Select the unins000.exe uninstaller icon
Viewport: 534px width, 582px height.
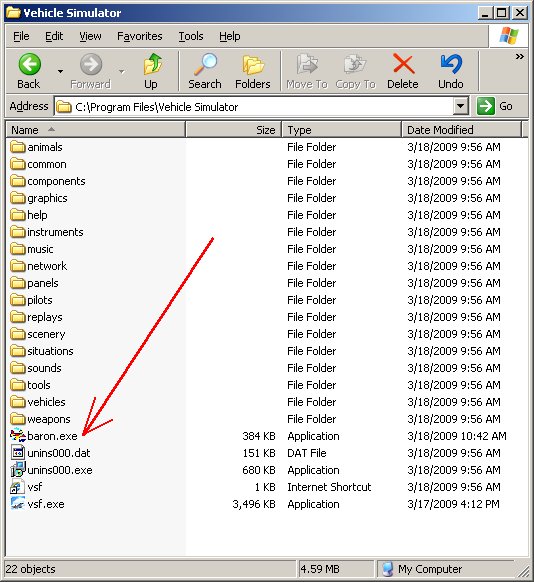pos(18,470)
